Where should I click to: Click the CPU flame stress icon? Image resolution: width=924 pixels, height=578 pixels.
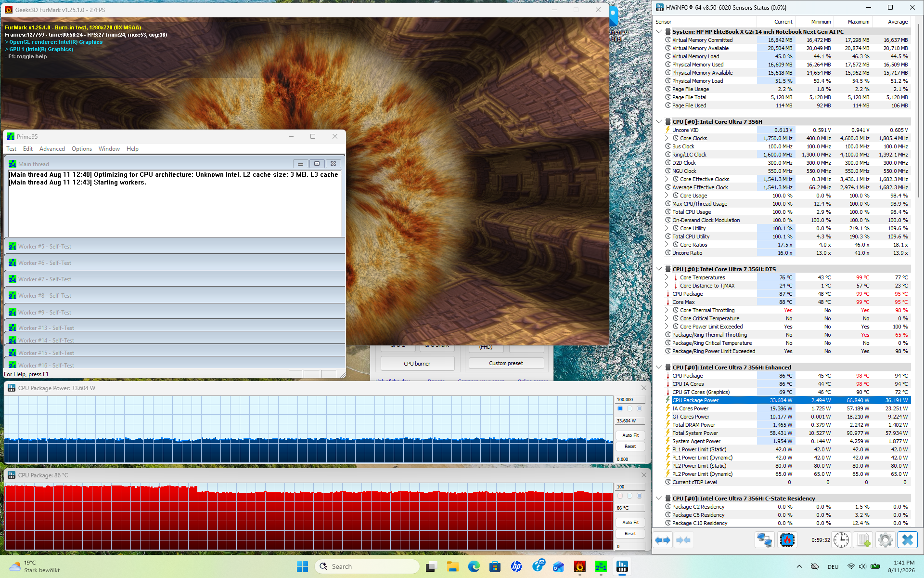(x=787, y=540)
